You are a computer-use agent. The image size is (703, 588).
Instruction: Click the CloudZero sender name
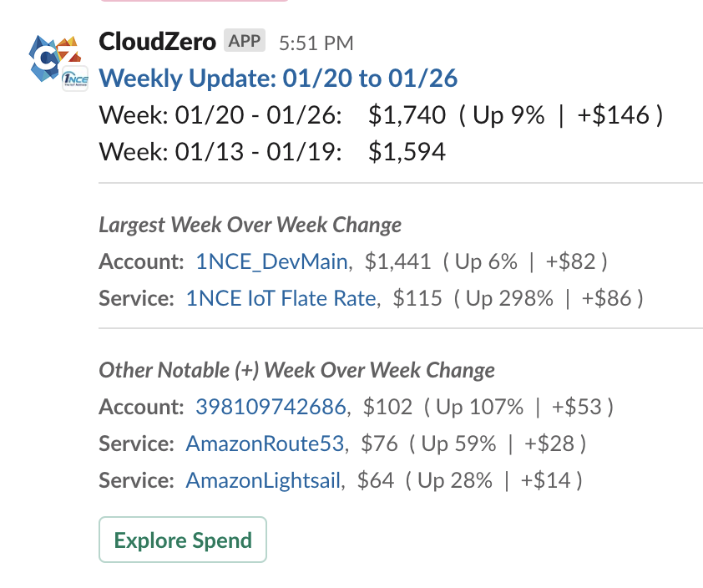tap(156, 40)
